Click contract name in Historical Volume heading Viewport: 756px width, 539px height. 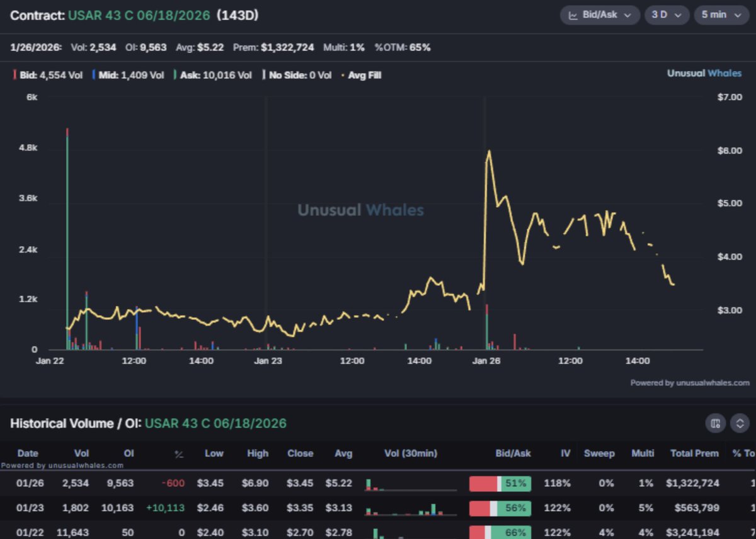[x=215, y=423]
